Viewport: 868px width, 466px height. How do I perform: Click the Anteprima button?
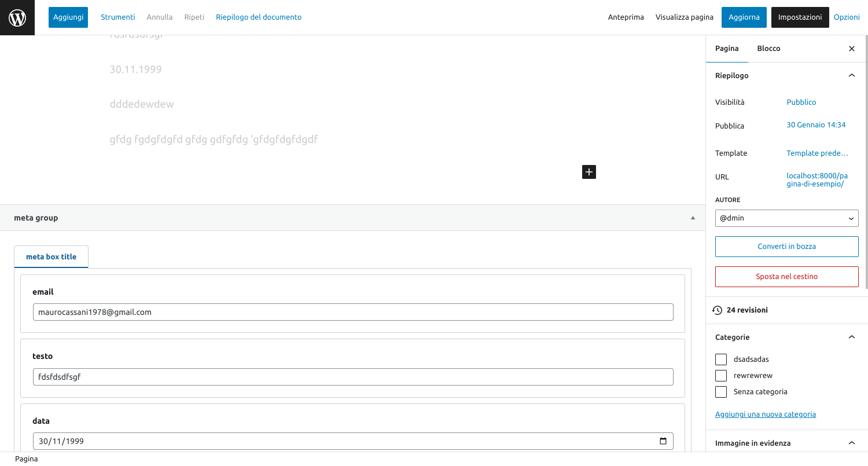pyautogui.click(x=626, y=17)
